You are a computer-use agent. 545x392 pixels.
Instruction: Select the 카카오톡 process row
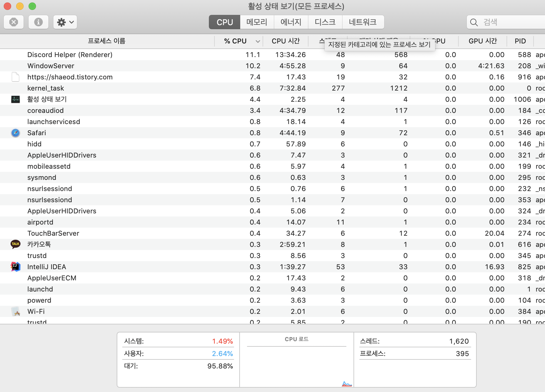click(x=272, y=244)
